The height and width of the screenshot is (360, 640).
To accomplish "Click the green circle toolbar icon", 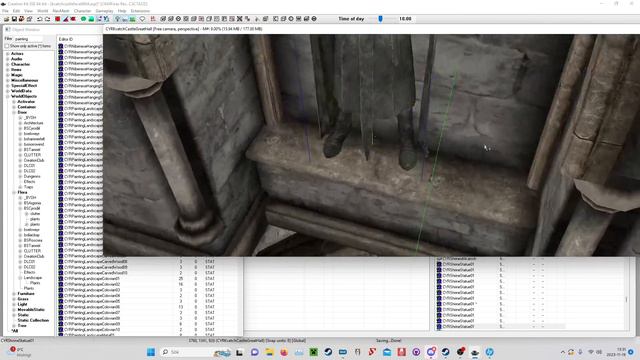I will pyautogui.click(x=83, y=19).
